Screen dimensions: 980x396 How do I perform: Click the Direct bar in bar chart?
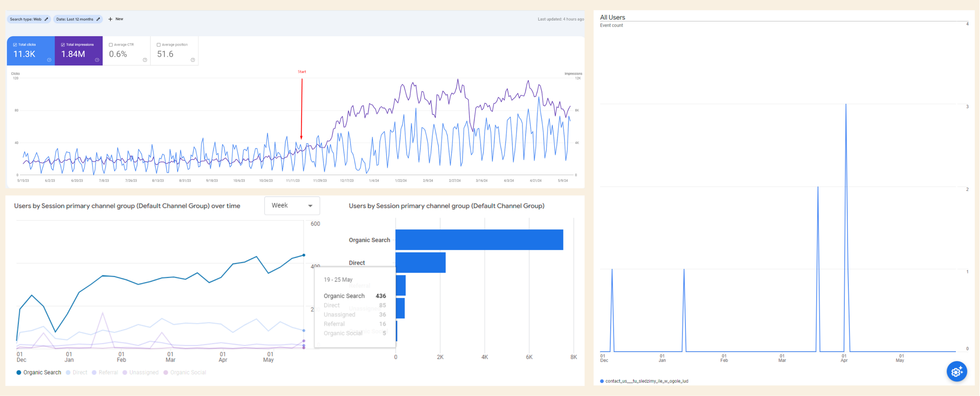[x=420, y=262]
